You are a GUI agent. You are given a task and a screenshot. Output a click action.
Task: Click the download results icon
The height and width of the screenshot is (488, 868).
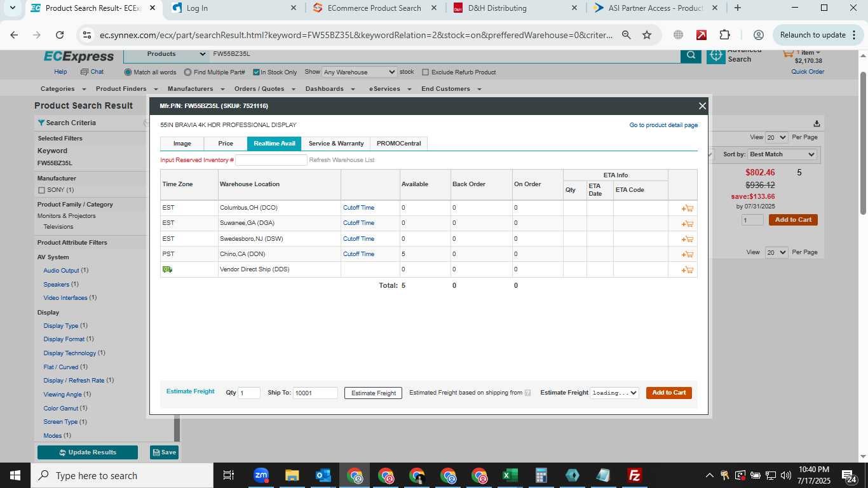click(817, 123)
